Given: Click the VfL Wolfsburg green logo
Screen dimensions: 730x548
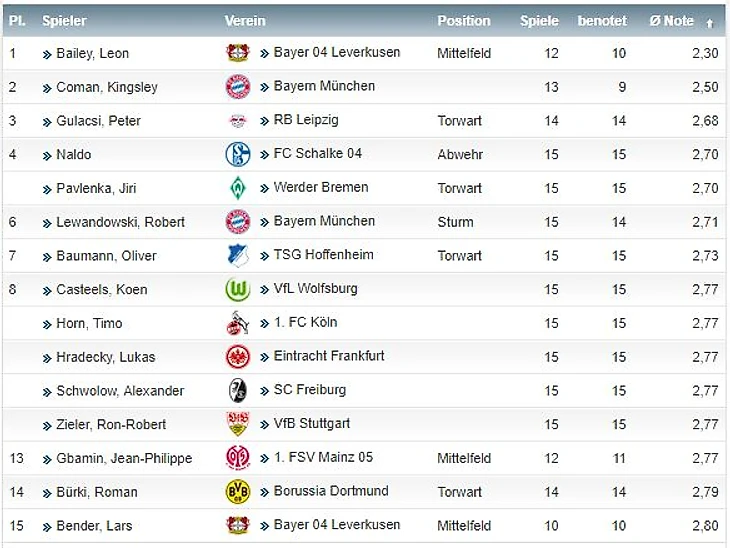Looking at the screenshot, I should pyautogui.click(x=237, y=289).
